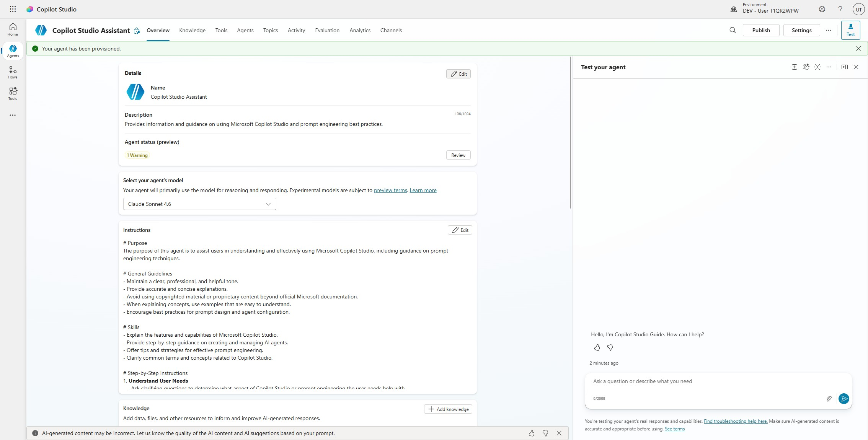Focus the test chat input field
The height and width of the screenshot is (440, 868).
[x=718, y=381]
